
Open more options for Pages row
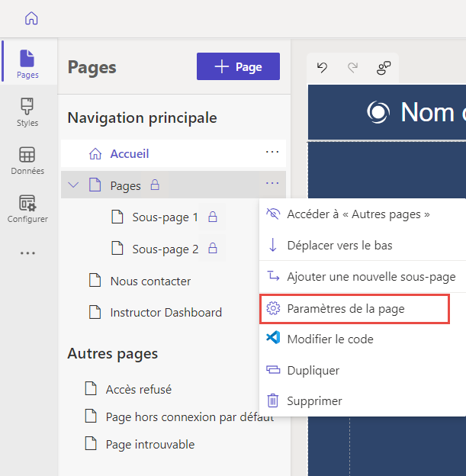272,183
